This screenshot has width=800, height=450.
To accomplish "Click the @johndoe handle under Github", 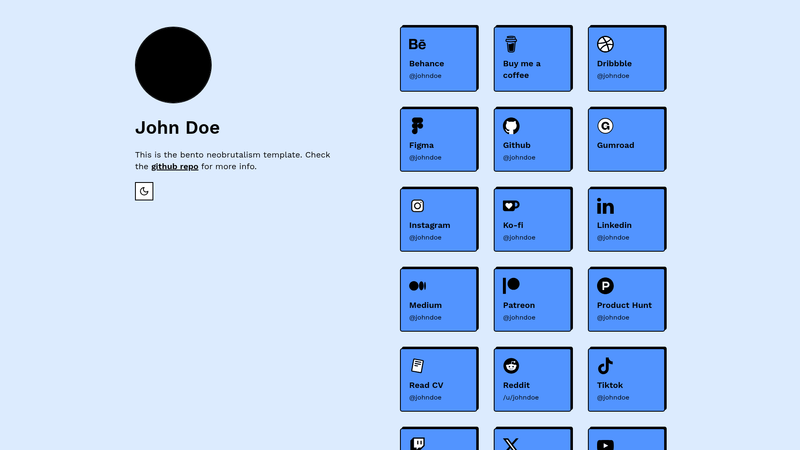I will pos(519,158).
